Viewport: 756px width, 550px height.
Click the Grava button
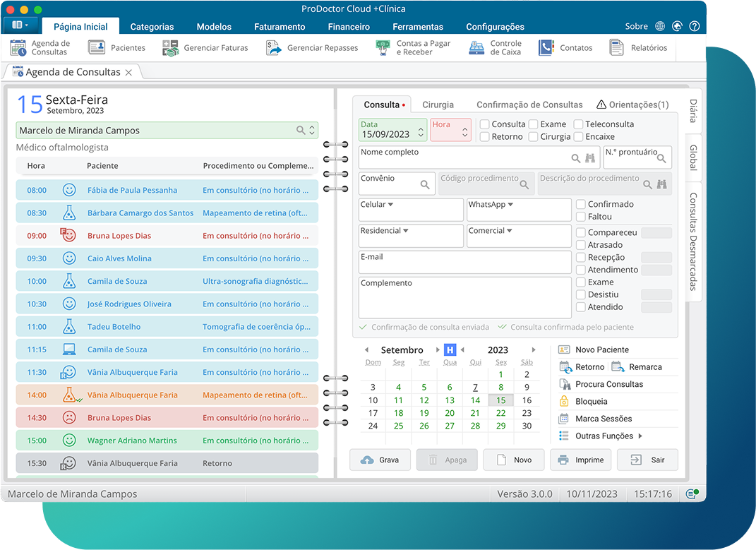pos(380,459)
